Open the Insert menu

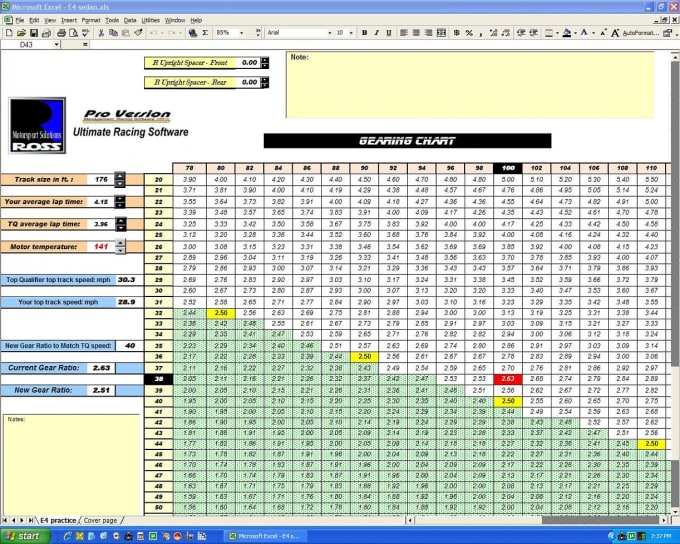(69, 20)
